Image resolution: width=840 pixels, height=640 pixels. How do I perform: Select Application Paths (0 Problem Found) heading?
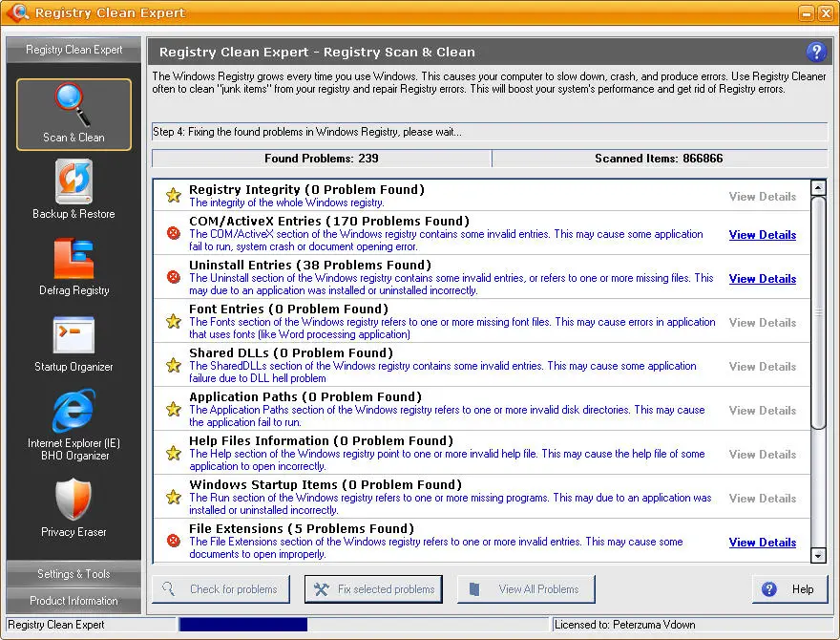305,396
